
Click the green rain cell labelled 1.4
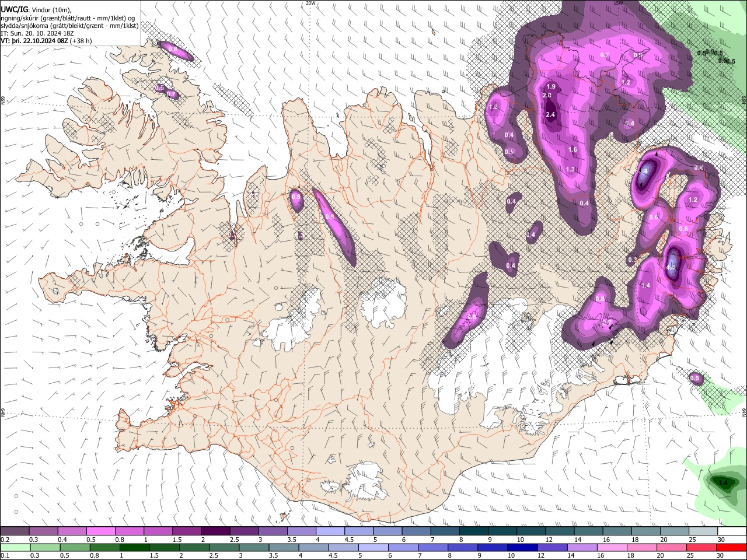723,483
